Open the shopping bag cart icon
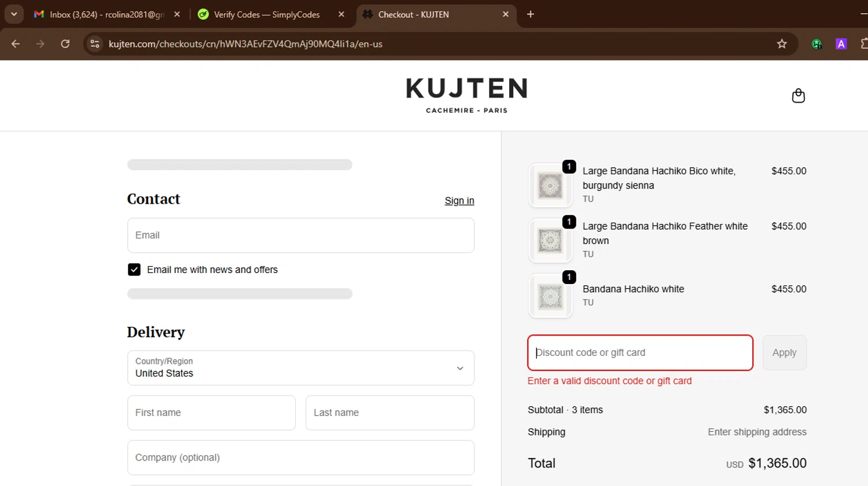This screenshot has height=486, width=868. (x=798, y=95)
